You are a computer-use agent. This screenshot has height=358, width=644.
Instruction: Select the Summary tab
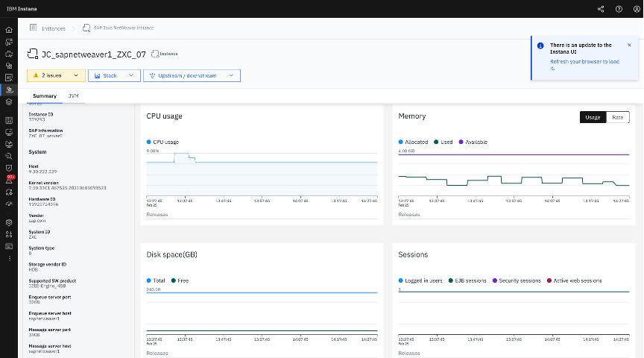[45, 95]
